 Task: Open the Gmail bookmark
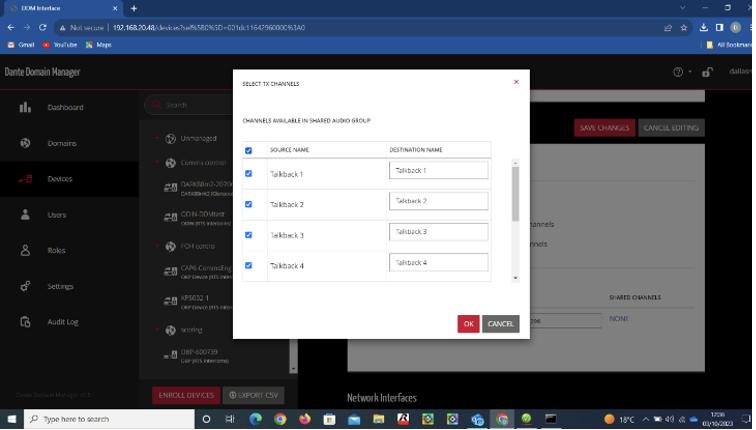(x=21, y=45)
